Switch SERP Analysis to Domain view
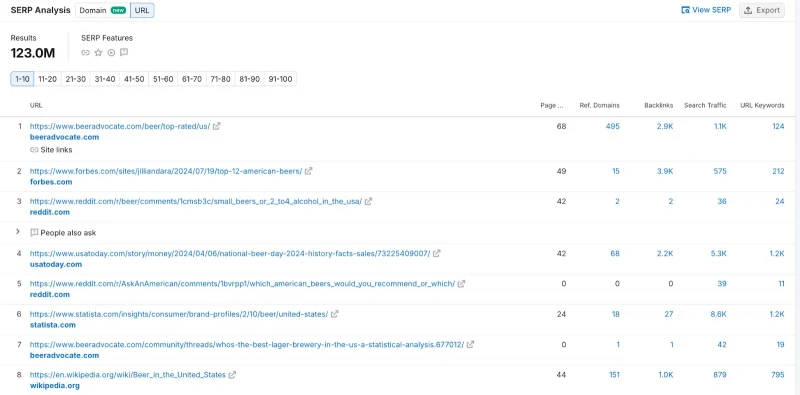 (x=103, y=10)
